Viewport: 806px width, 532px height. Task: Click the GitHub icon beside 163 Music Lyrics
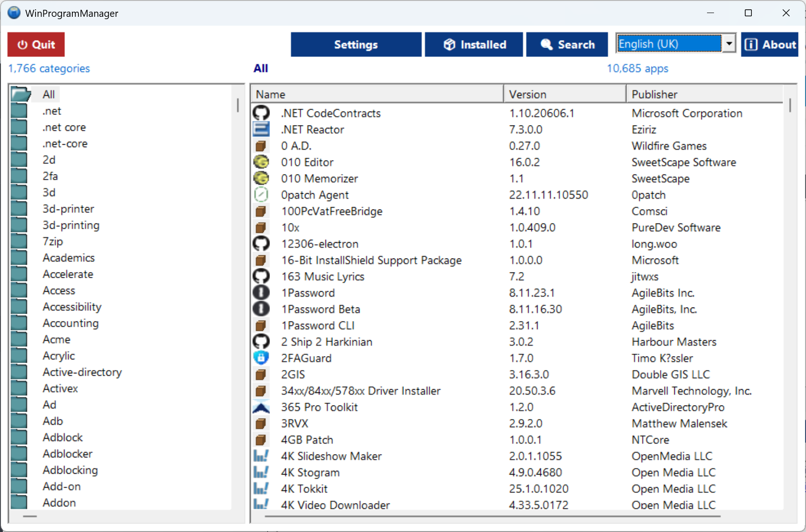[261, 276]
